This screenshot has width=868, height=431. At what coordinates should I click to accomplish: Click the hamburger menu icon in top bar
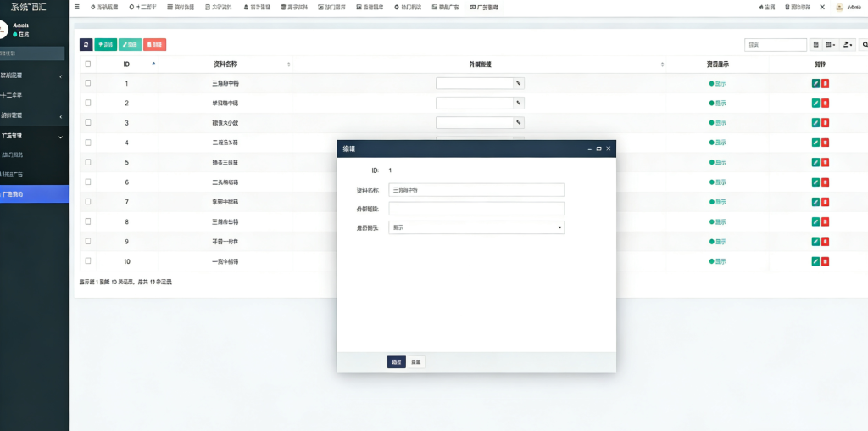pyautogui.click(x=78, y=7)
